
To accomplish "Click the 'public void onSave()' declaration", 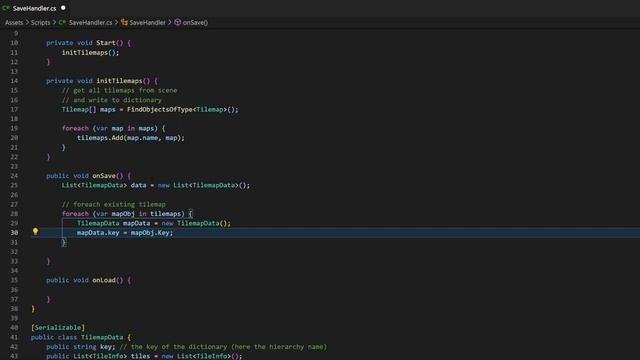I will tap(84, 176).
